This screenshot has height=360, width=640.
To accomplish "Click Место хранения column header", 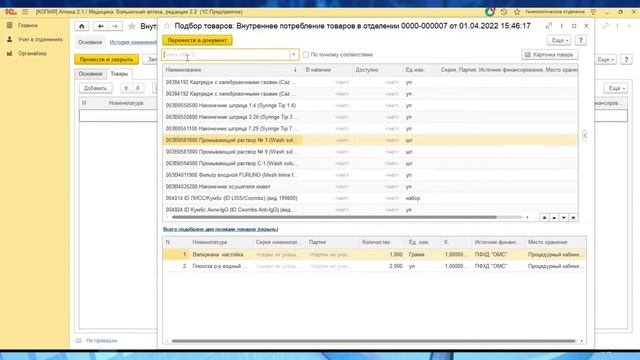I will pyautogui.click(x=555, y=242).
